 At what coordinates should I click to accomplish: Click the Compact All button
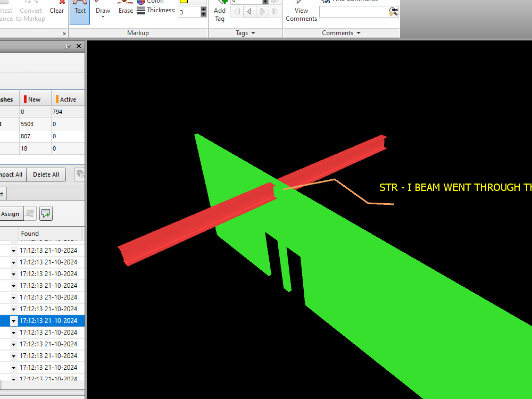click(x=12, y=174)
